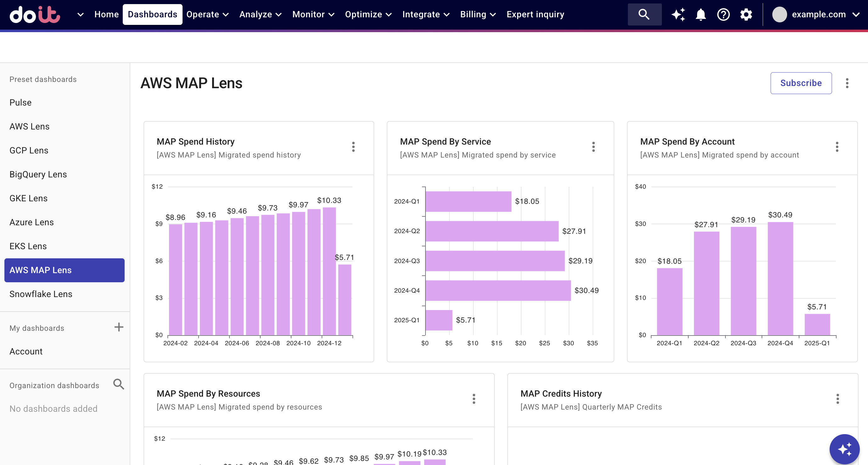This screenshot has height=465, width=868.
Task: Expand the Monitor menu
Action: click(x=313, y=14)
